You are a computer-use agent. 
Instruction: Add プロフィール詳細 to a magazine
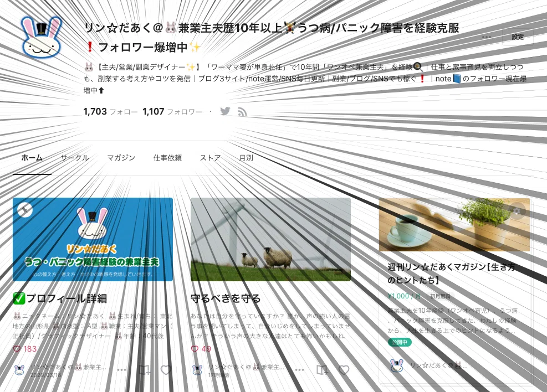pyautogui.click(x=144, y=370)
